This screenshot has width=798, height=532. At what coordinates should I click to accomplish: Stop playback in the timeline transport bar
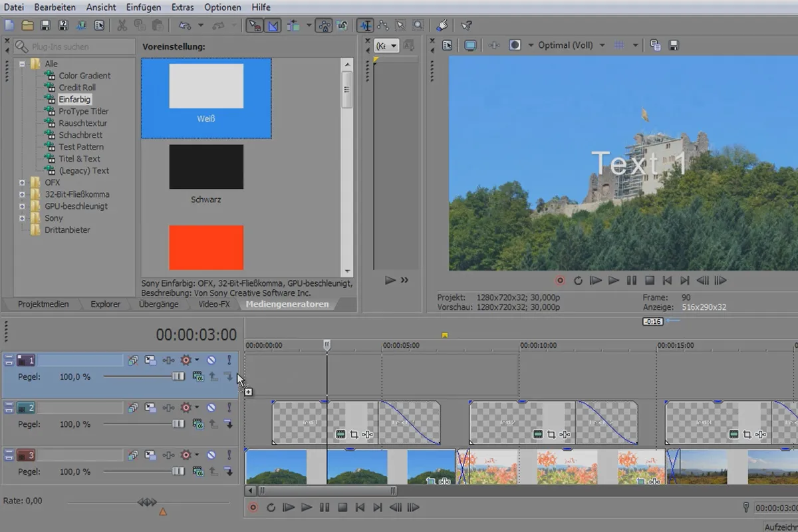[342, 507]
